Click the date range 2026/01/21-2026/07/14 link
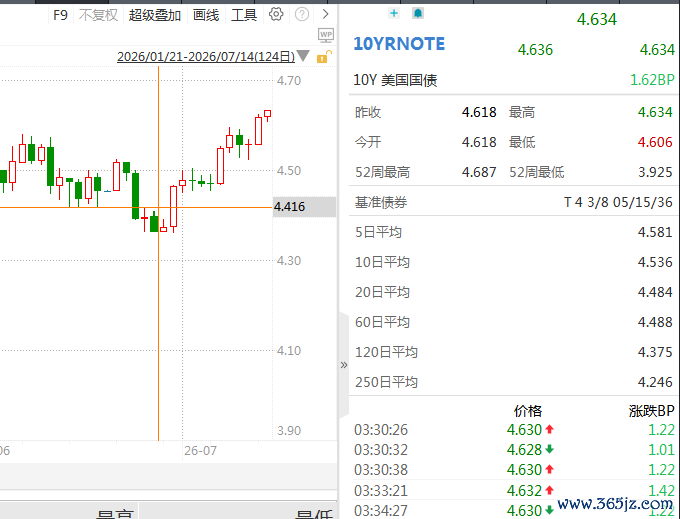This screenshot has height=519, width=680. [206, 57]
